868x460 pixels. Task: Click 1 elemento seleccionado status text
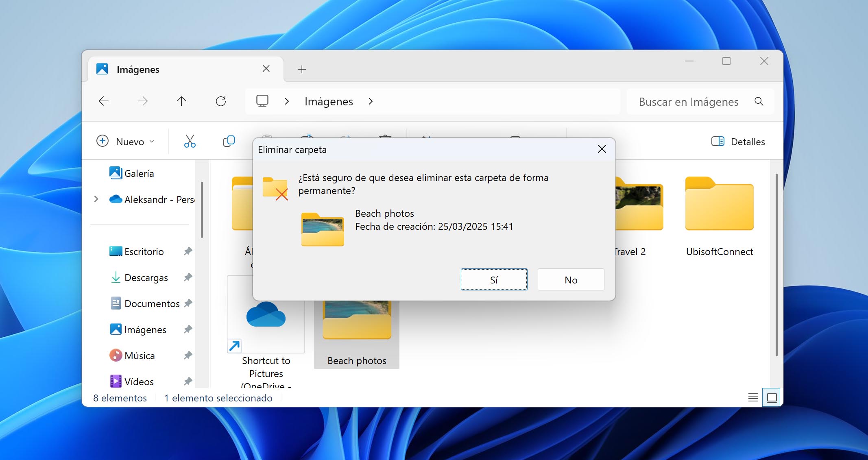(x=218, y=398)
